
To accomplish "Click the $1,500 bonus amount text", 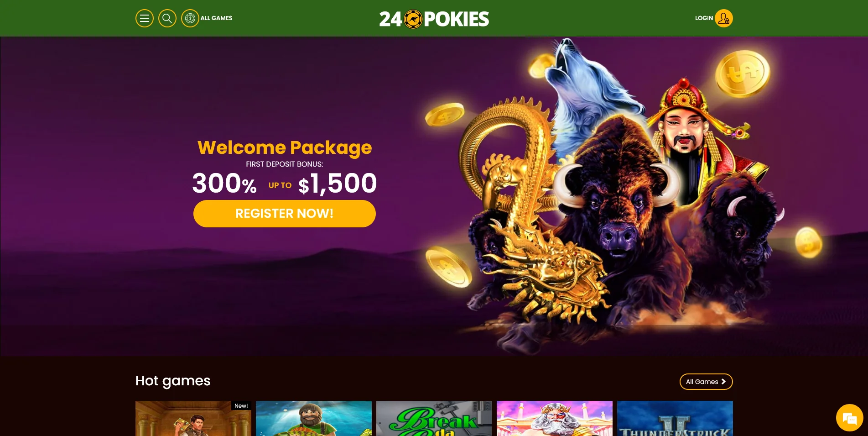I will 338,184.
